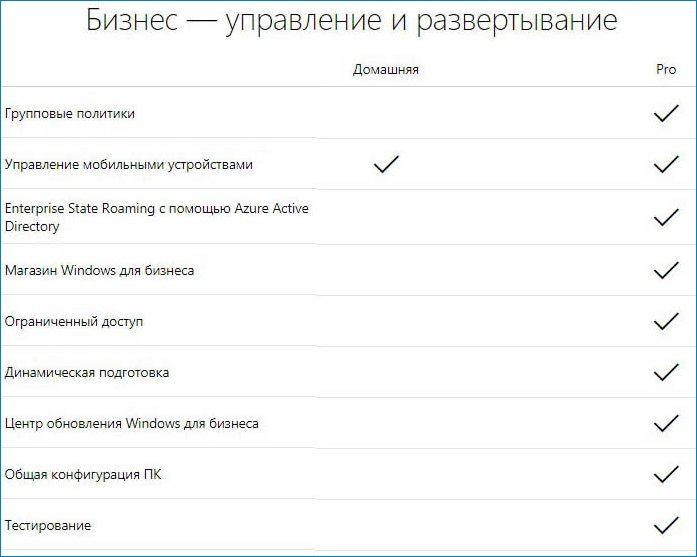Click Домашняя checkmark for Управление мобильными устройствами
Image resolution: width=697 pixels, height=557 pixels.
pos(386,164)
